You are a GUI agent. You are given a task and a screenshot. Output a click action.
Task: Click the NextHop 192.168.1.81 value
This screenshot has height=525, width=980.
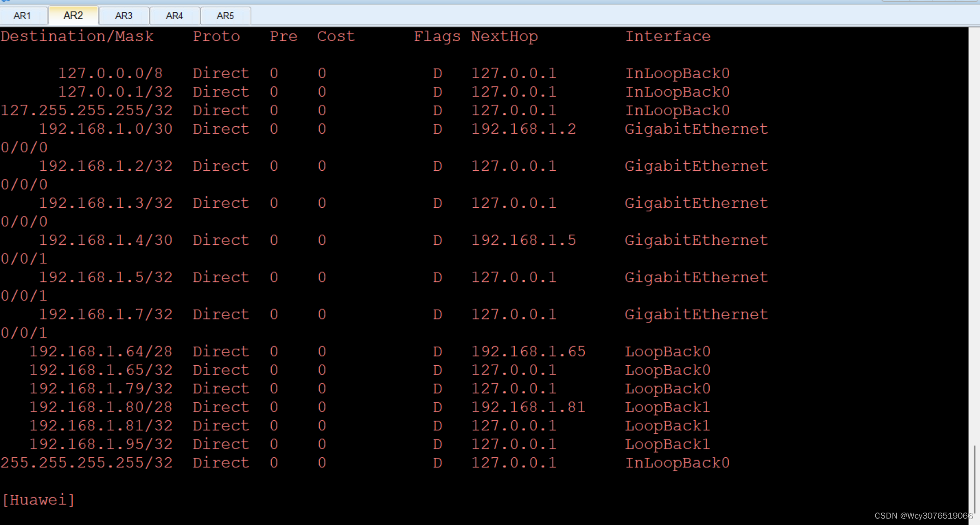pyautogui.click(x=528, y=407)
